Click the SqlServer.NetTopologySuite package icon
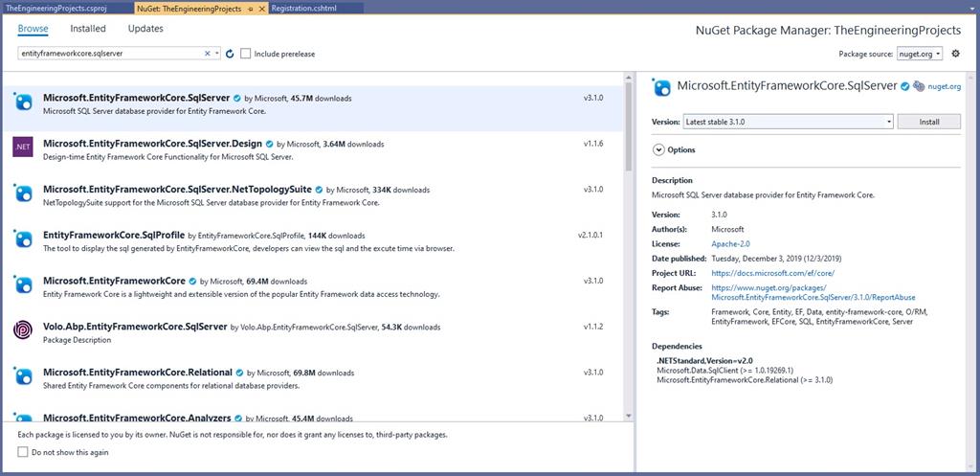Screen dimensions: 980x476 click(23, 193)
